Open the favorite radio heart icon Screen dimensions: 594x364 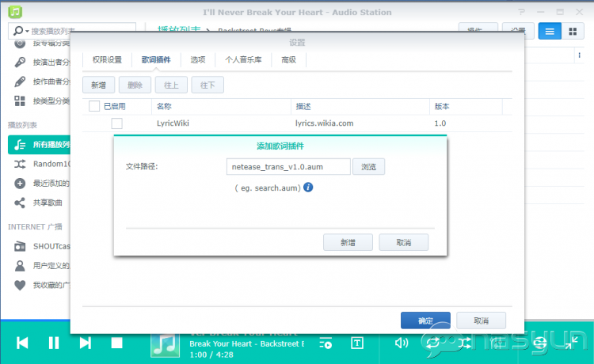pyautogui.click(x=20, y=285)
